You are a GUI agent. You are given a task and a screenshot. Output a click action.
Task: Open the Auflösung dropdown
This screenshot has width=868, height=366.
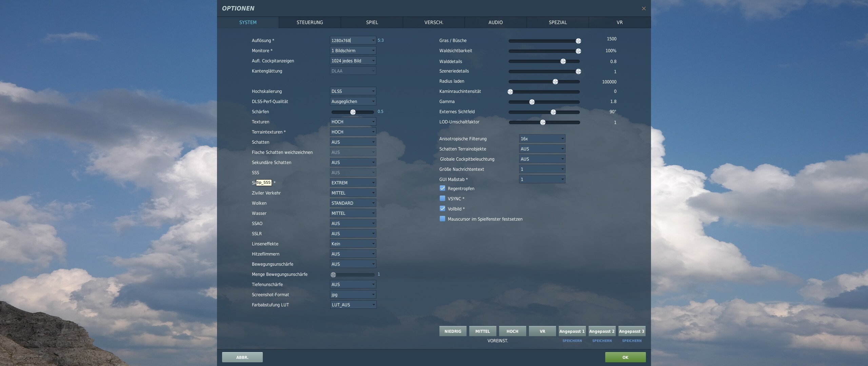pos(353,40)
